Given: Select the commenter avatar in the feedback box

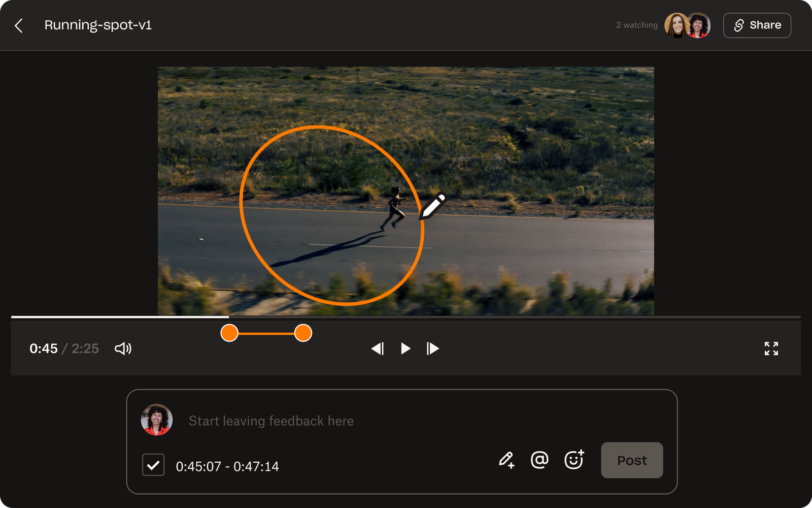Looking at the screenshot, I should pyautogui.click(x=156, y=420).
